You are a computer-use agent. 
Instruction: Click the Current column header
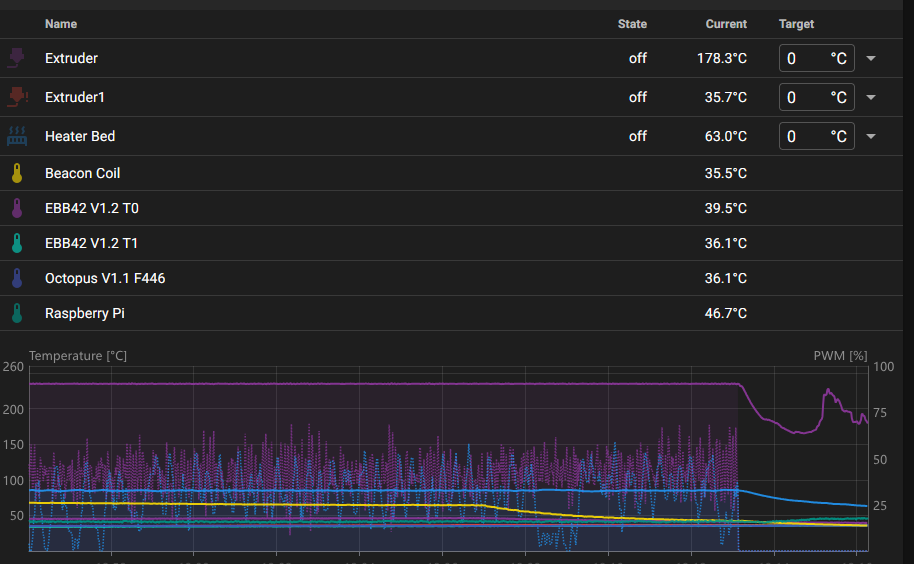726,24
